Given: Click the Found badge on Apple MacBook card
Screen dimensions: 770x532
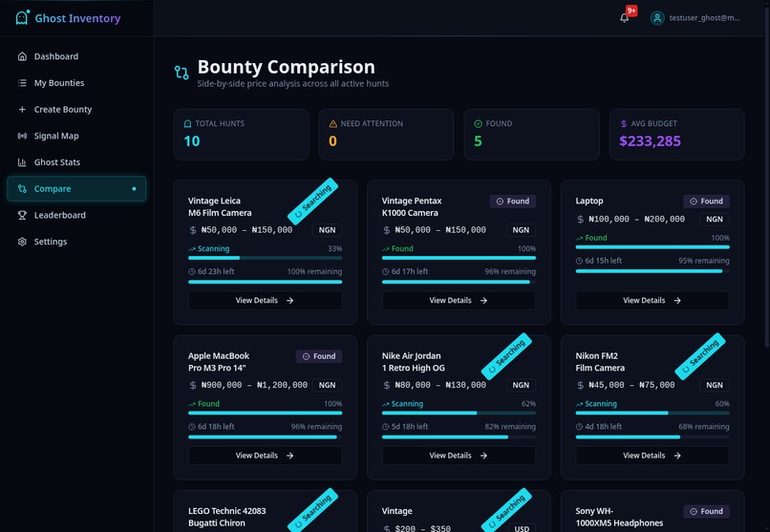Looking at the screenshot, I should 319,356.
